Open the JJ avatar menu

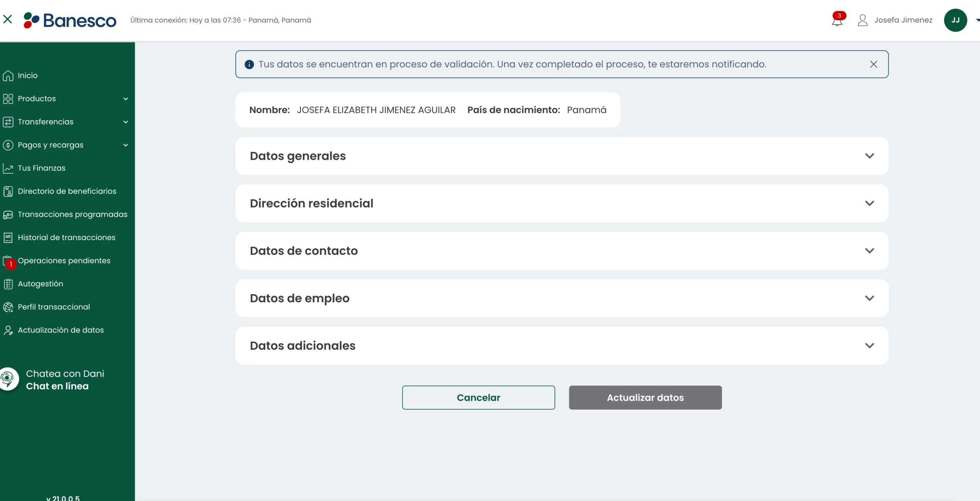click(x=955, y=20)
